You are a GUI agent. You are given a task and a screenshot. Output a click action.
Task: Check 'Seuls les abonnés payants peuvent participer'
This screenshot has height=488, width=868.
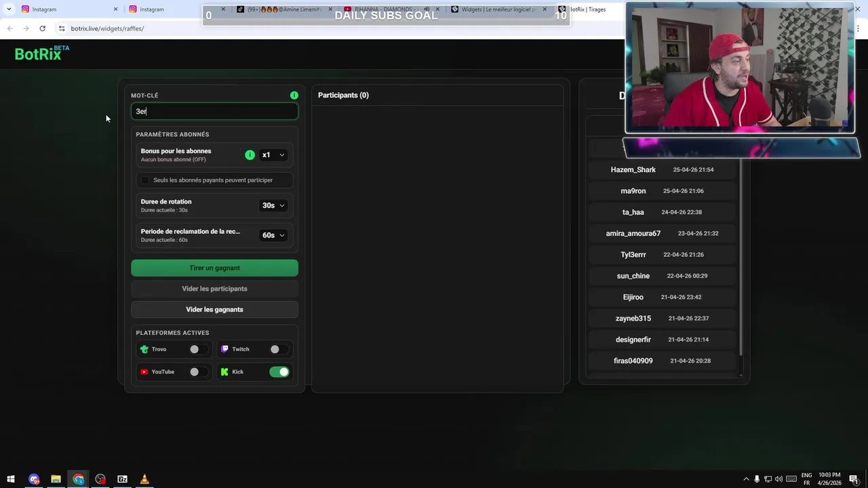[x=145, y=180]
